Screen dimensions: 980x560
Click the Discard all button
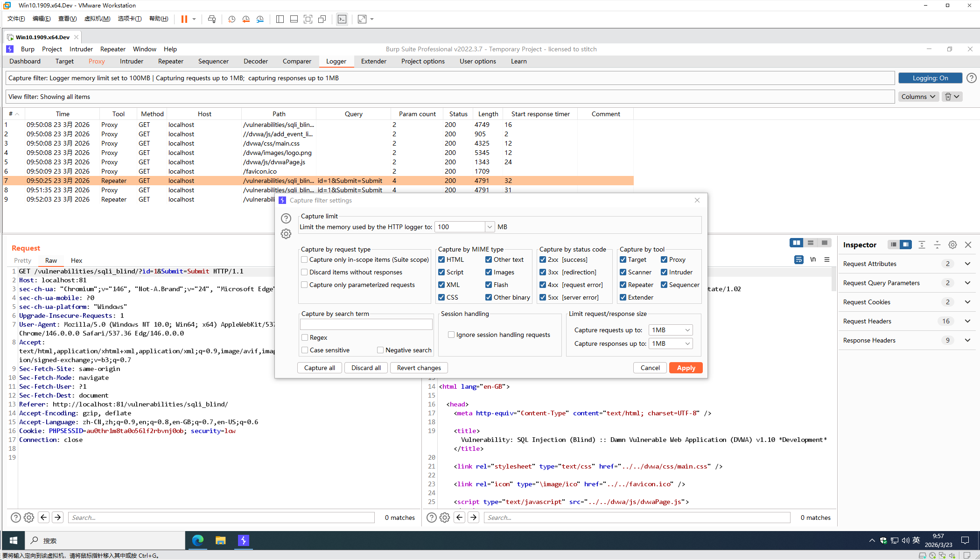click(x=366, y=368)
